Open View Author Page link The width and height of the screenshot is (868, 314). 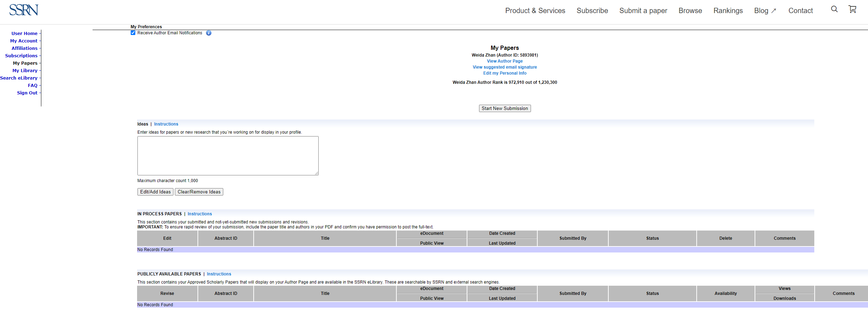(504, 61)
